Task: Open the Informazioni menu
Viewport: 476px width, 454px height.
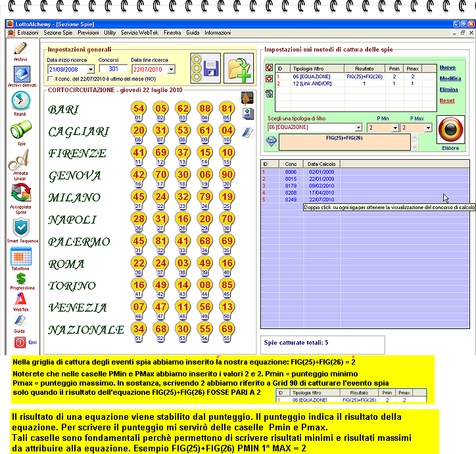Action: [x=218, y=33]
